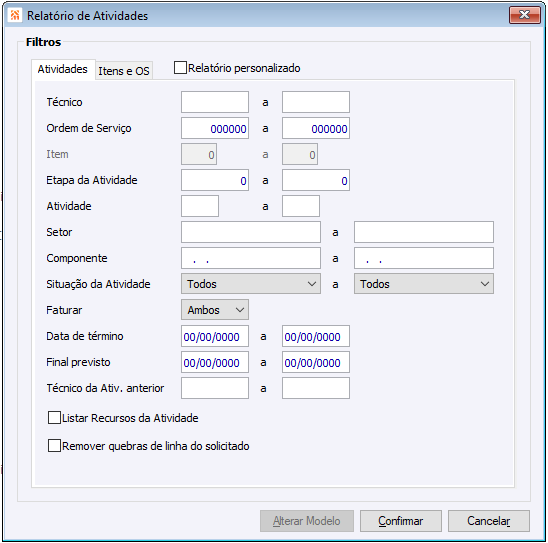Screen dimensions: 548x543
Task: Focus the first Técnico da Ativ. anterior field
Action: 215,388
